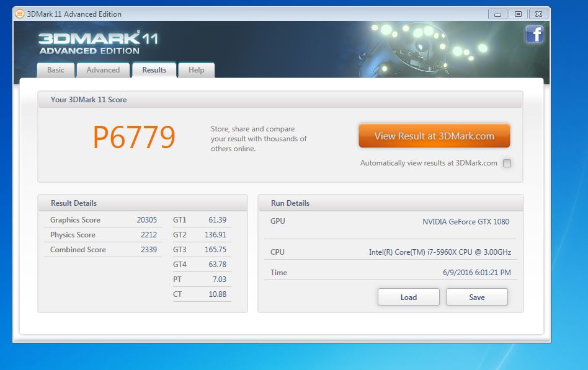Screen dimensions: 588x370
Task: Click the GT1 result 61.39
Action: point(218,219)
